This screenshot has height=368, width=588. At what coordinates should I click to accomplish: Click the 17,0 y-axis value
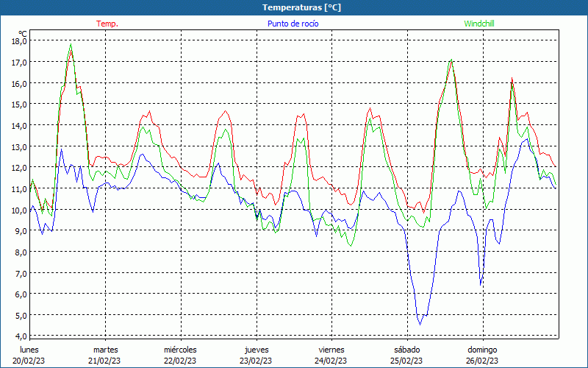point(19,63)
